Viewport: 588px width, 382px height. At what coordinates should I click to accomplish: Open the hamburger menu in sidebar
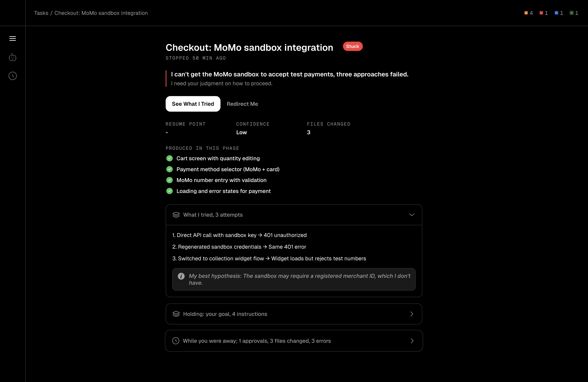13,39
